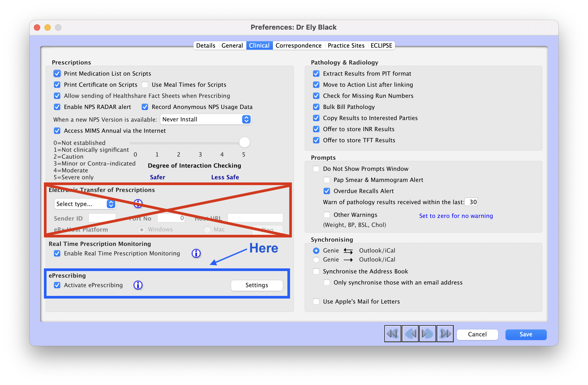588x385 pixels.
Task: Switch to the Correspondence tab
Action: pos(298,45)
